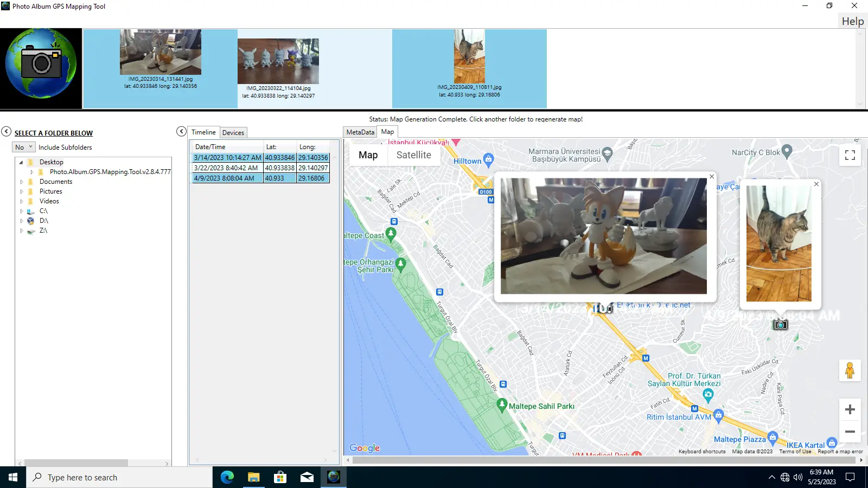Select the Videos folder in the tree

[x=49, y=201]
